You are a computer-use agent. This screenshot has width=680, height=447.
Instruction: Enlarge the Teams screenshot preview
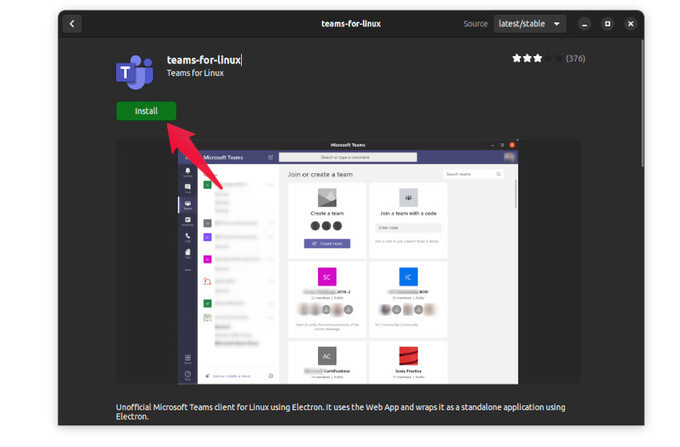pos(348,262)
